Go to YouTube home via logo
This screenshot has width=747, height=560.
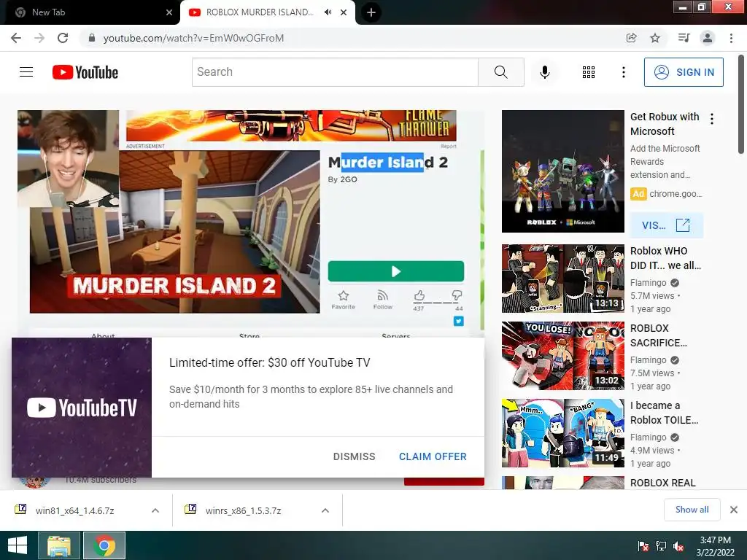(85, 72)
